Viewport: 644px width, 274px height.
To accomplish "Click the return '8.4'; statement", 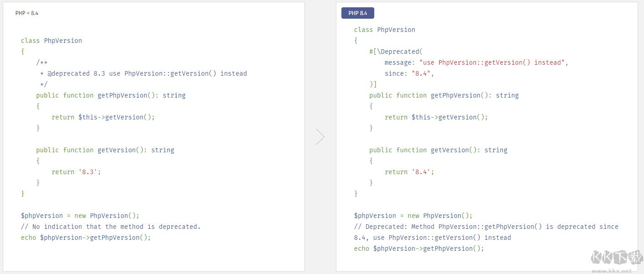I will point(409,172).
